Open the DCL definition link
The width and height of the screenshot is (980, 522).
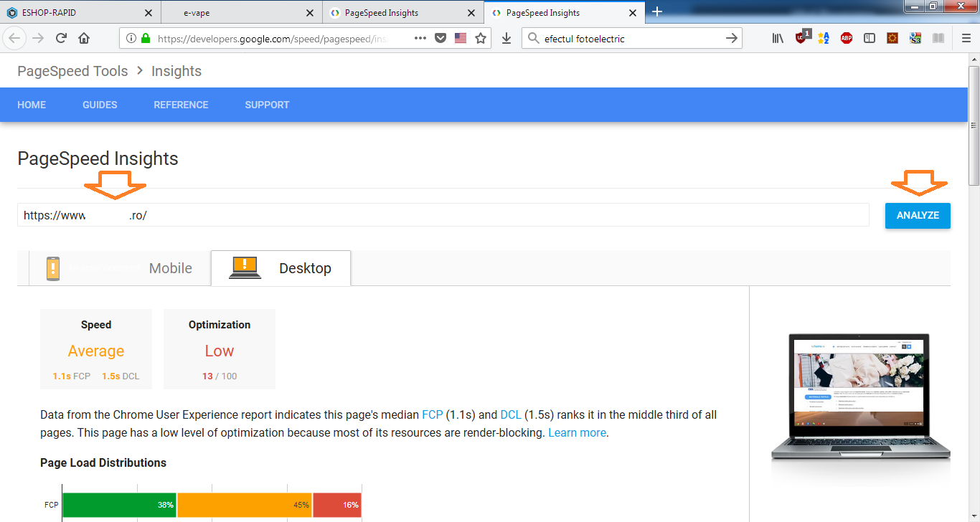coord(510,414)
